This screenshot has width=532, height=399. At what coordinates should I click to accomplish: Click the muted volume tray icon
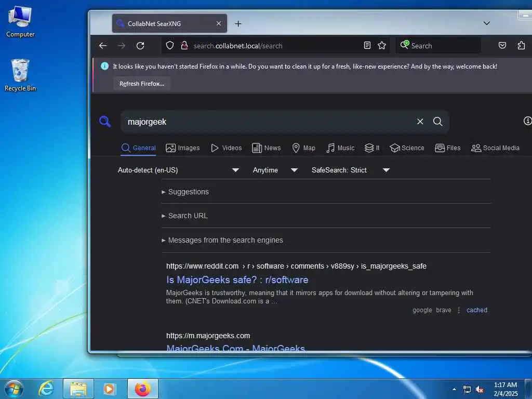click(x=480, y=390)
